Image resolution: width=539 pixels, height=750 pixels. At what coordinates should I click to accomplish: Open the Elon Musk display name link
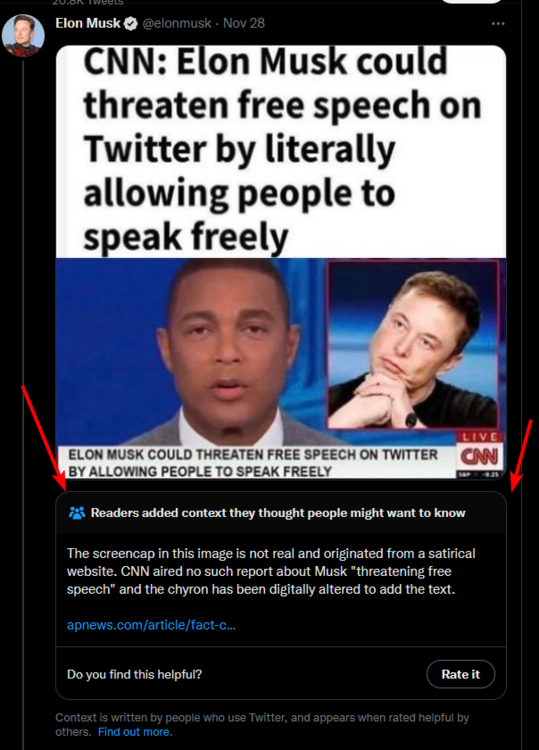tap(88, 23)
